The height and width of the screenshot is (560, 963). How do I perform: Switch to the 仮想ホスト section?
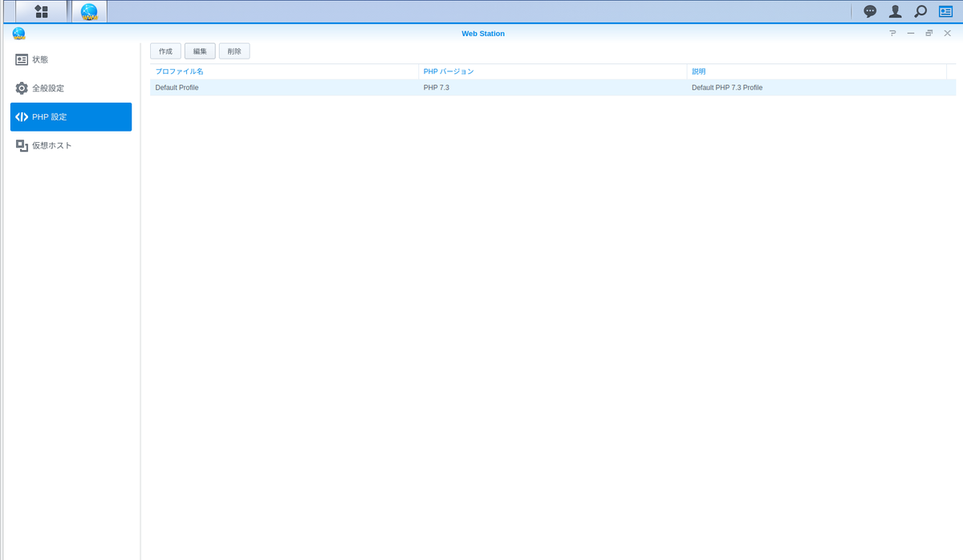[71, 145]
